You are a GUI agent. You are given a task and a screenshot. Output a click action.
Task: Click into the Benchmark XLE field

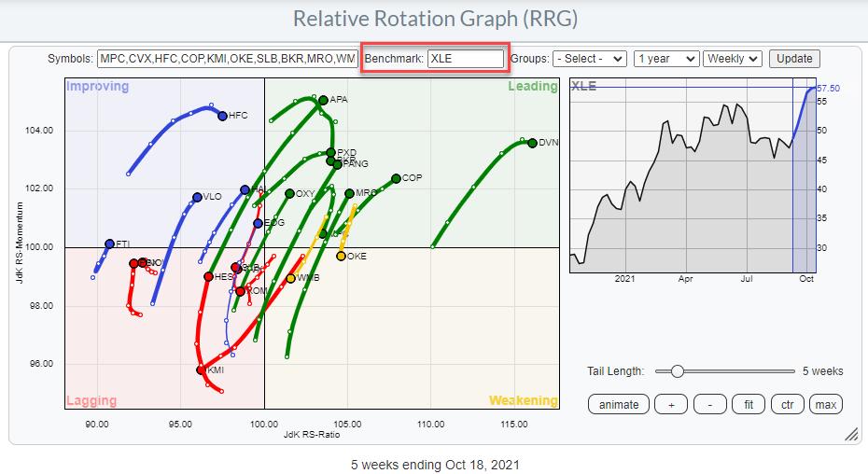click(x=466, y=59)
